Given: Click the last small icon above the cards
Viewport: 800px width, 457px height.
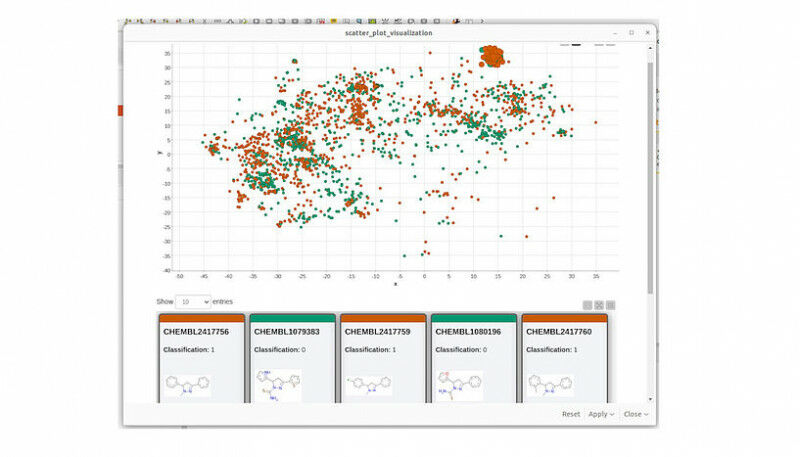Looking at the screenshot, I should click(611, 304).
